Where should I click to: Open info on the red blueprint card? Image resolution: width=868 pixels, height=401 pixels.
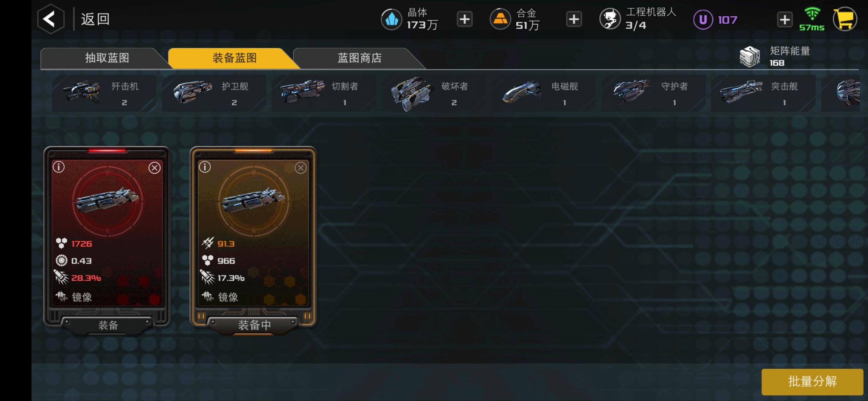tap(59, 167)
